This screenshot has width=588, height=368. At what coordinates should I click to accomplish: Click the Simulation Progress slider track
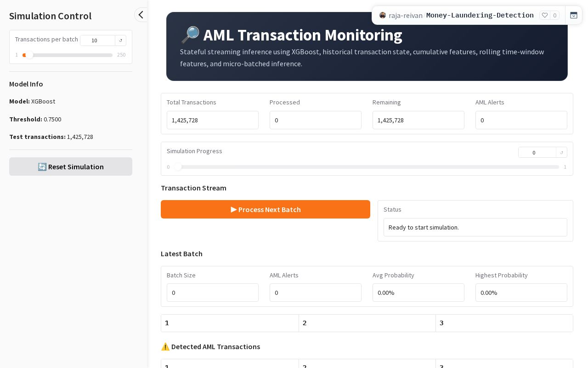tap(366, 167)
